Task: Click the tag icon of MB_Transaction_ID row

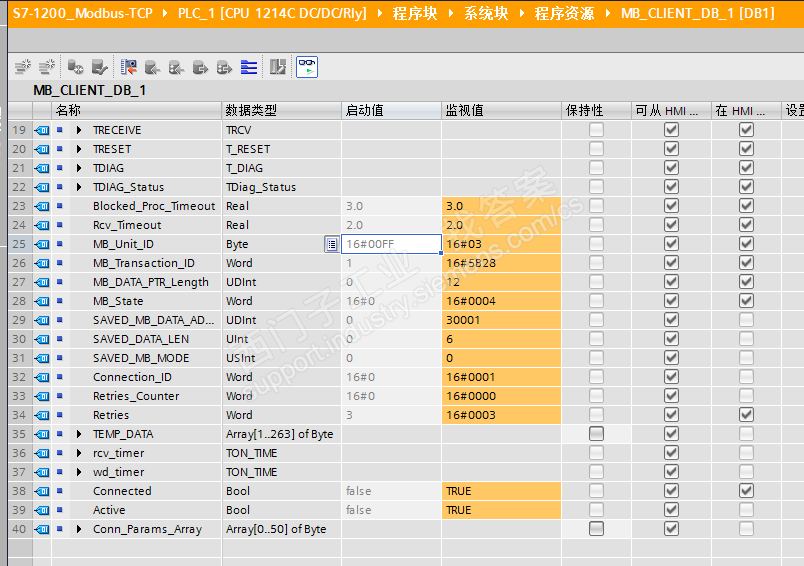Action: (x=42, y=263)
